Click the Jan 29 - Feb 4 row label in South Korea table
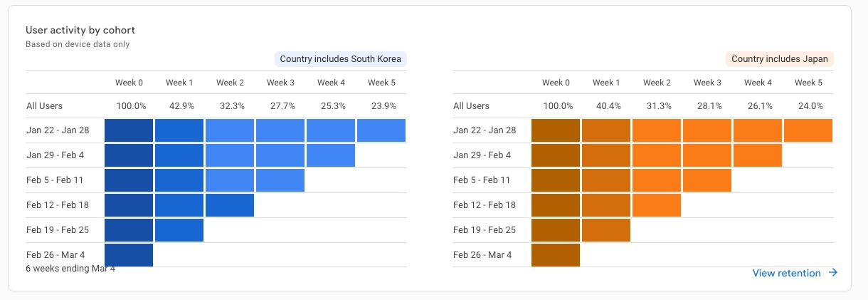 (x=54, y=155)
